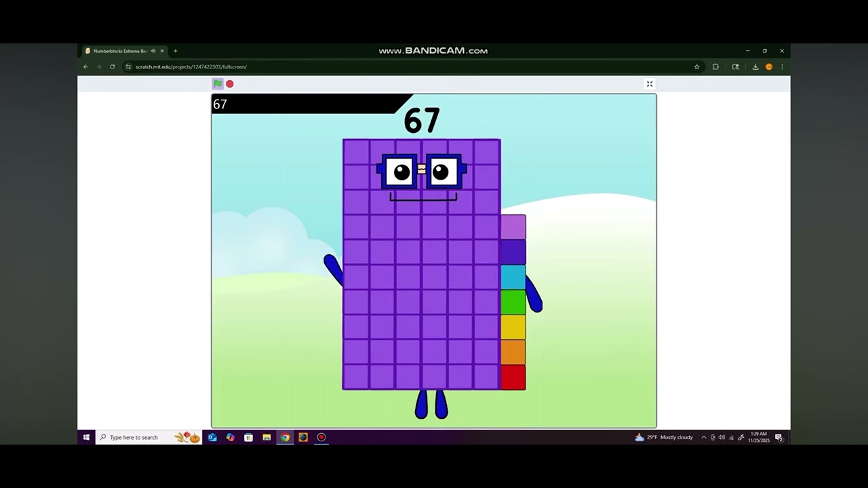Click the Numberblock's glasses face

point(422,171)
